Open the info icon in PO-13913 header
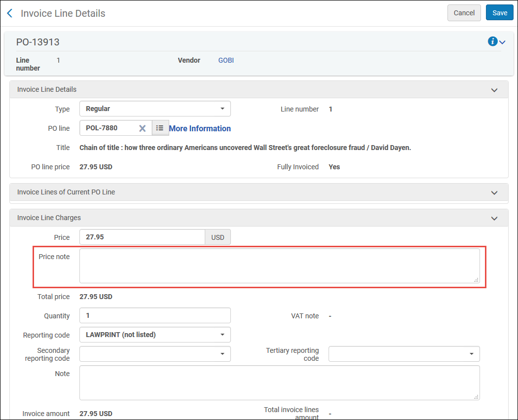The image size is (518, 420). (x=492, y=41)
